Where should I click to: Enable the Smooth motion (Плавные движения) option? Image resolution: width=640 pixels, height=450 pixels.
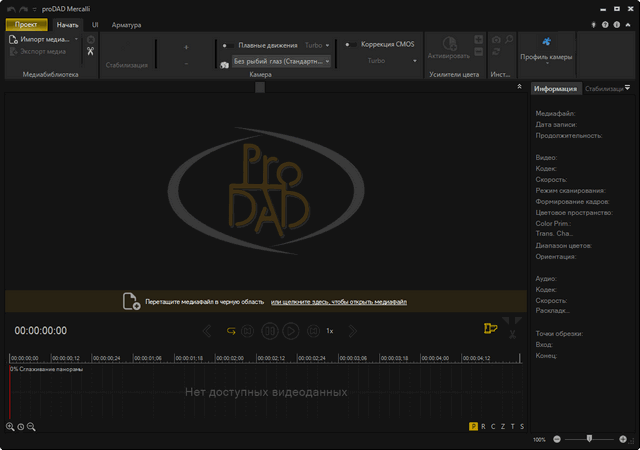tap(226, 45)
